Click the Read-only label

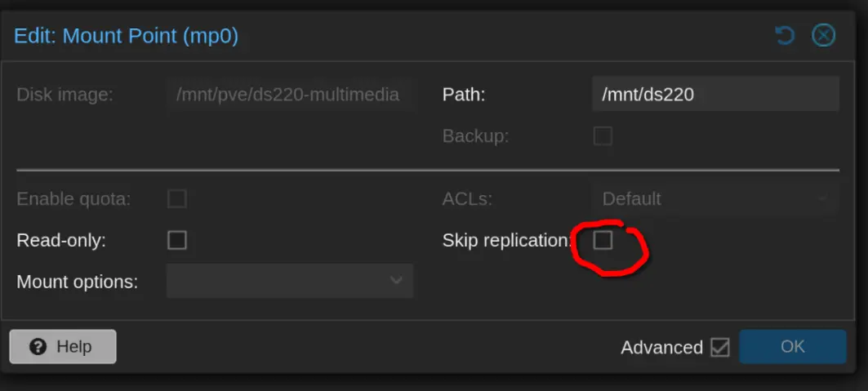61,241
